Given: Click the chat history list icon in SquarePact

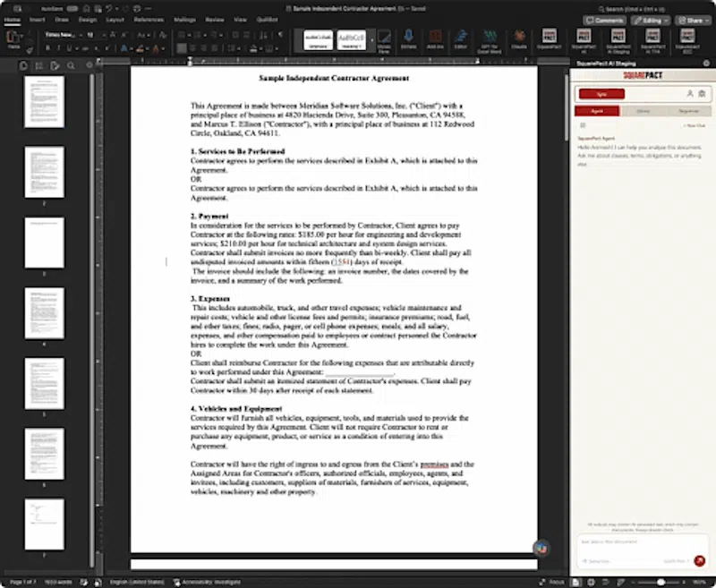Looking at the screenshot, I should [x=583, y=125].
